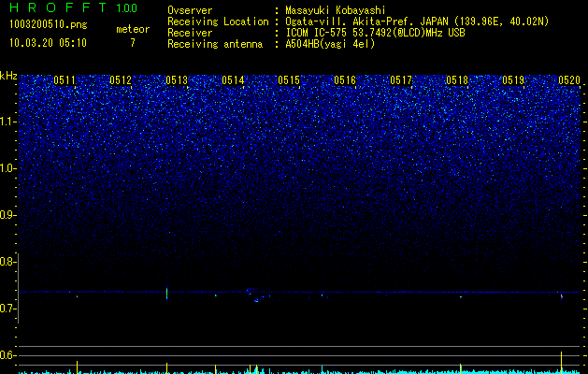Image resolution: width=588 pixels, height=374 pixels.
Task: Click the 1.1 kHz axis label
Action: (x=8, y=122)
